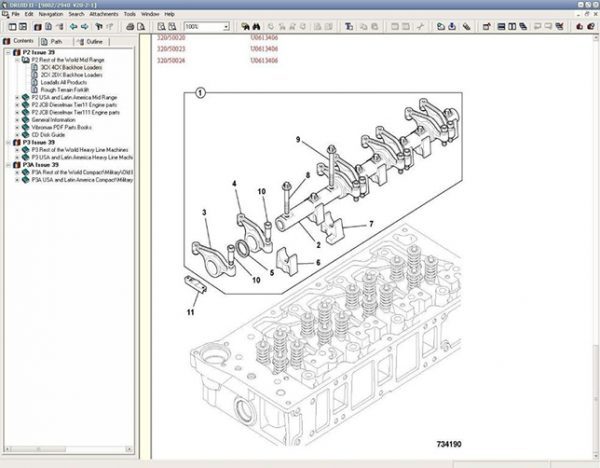
Task: Click the first toolbar panel layout icon
Action: tap(10, 27)
